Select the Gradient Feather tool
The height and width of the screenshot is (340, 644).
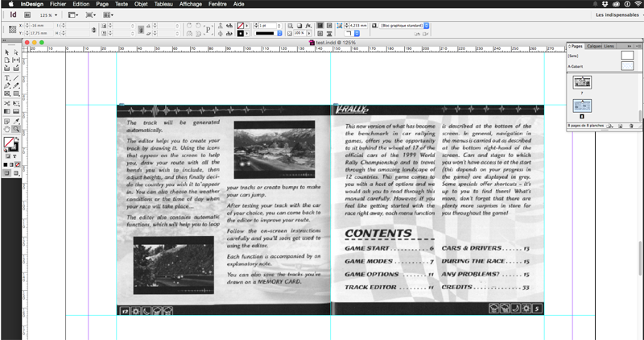coord(16,111)
